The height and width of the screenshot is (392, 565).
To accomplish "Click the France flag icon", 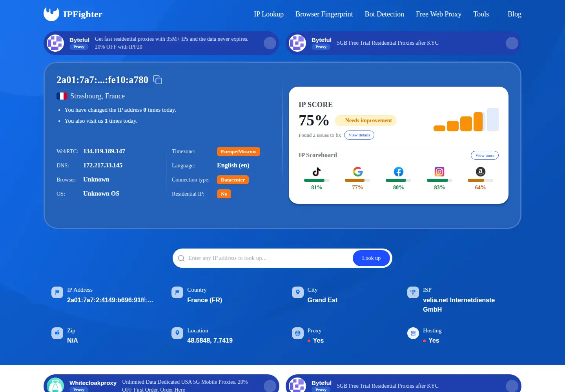I will [x=62, y=96].
